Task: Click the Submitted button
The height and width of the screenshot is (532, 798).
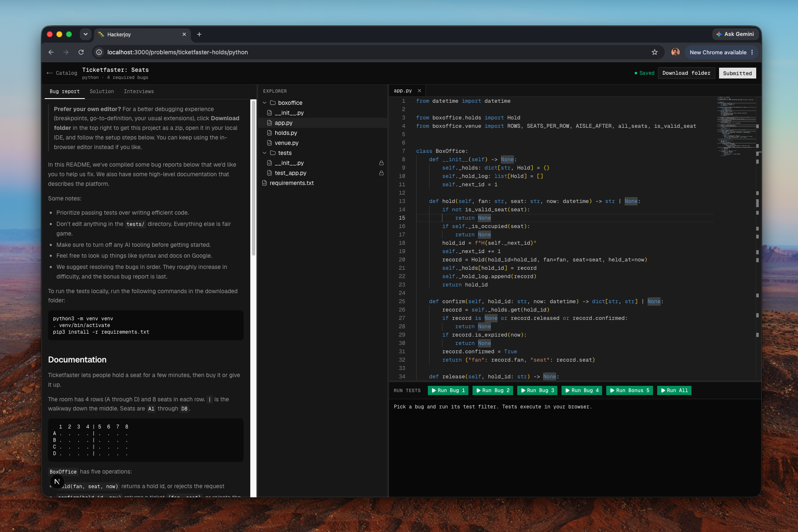Action: tap(737, 73)
